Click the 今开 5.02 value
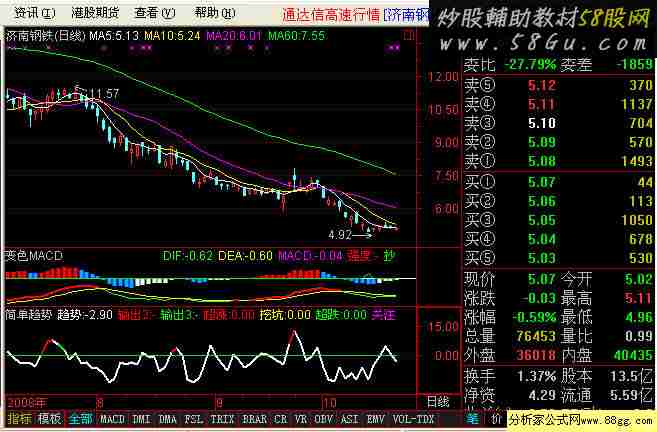This screenshot has height=432, width=657. click(x=639, y=279)
